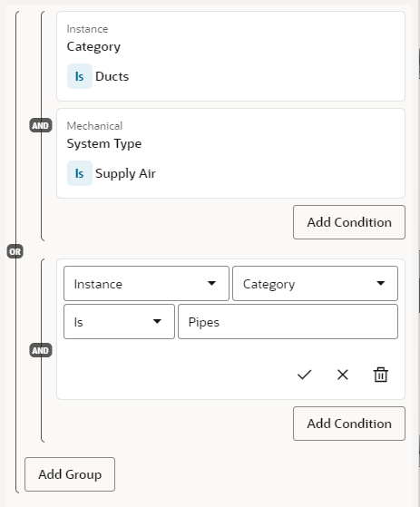Image resolution: width=420 pixels, height=507 pixels.
Task: Click the Add Group button
Action: [70, 474]
